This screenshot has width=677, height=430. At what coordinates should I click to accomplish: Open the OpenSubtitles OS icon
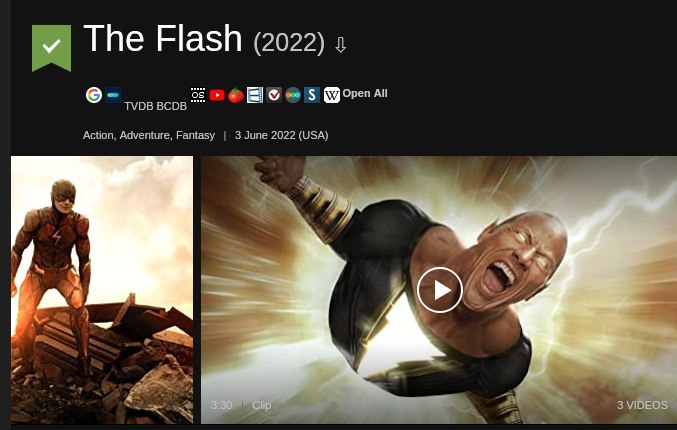pyautogui.click(x=198, y=95)
